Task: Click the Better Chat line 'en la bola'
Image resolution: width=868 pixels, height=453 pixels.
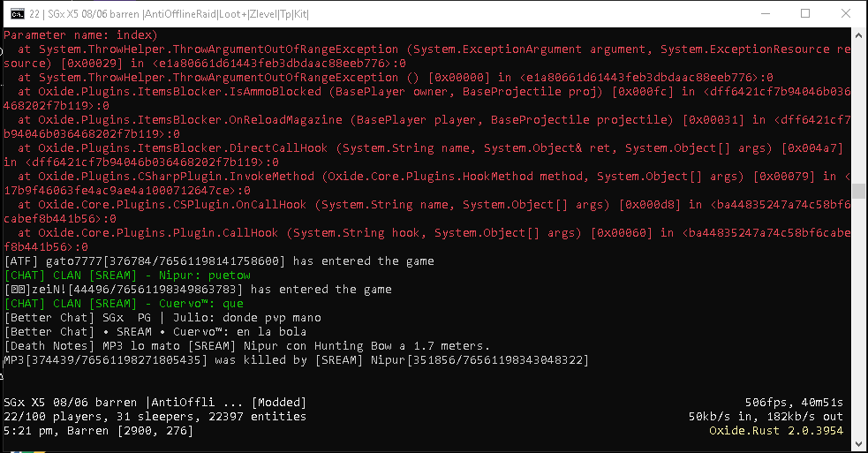Action: tap(155, 332)
